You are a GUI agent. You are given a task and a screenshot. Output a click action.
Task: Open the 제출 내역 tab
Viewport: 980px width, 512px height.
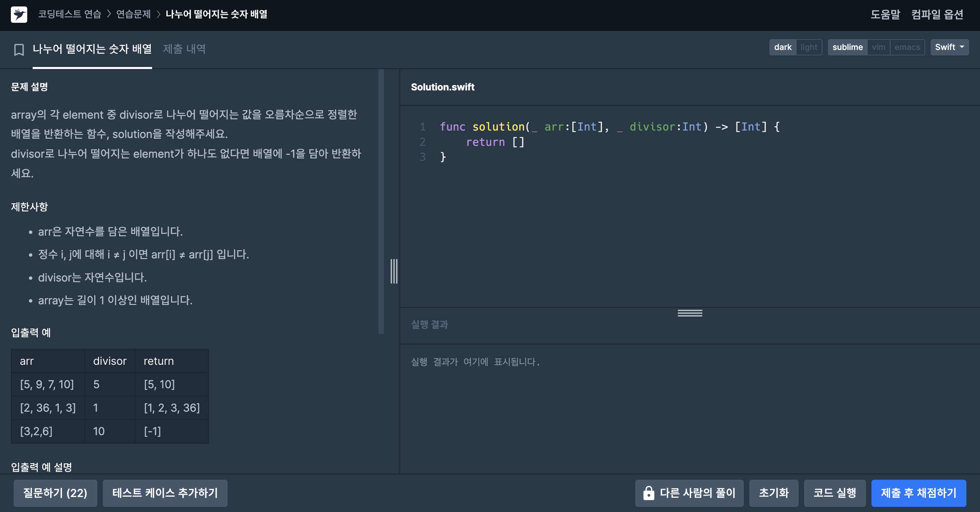tap(184, 49)
